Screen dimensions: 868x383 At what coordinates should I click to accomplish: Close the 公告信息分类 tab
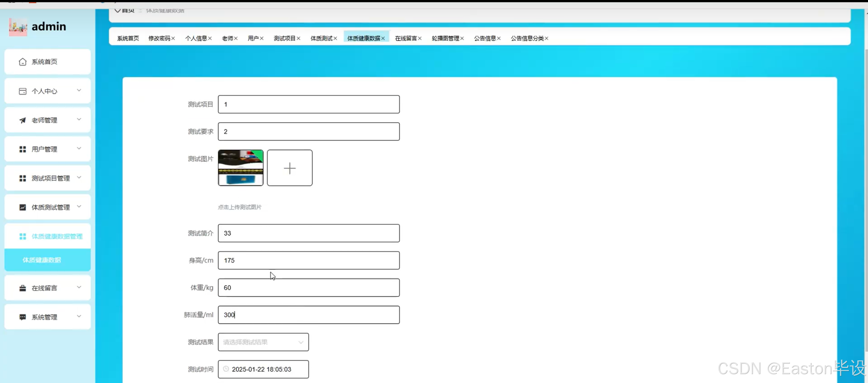546,38
